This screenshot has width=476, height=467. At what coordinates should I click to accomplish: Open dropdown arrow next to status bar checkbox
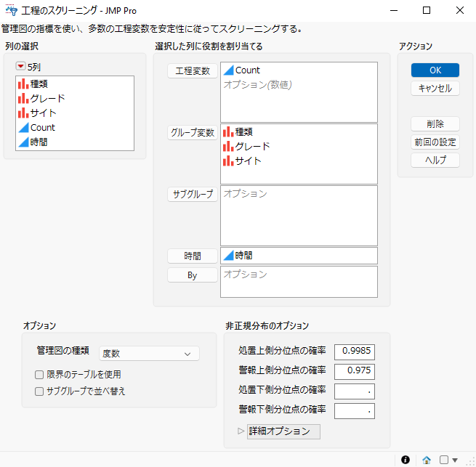pyautogui.click(x=455, y=460)
